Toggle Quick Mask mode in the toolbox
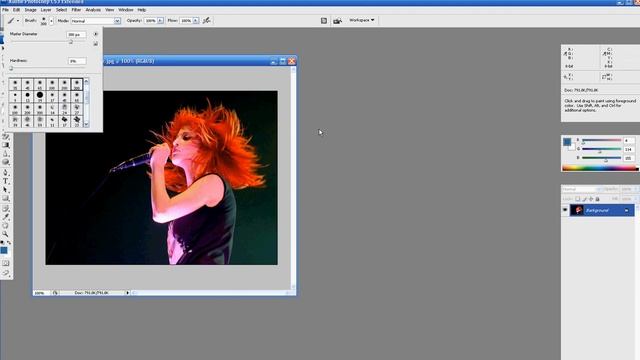The height and width of the screenshot is (360, 640). pos(6,263)
